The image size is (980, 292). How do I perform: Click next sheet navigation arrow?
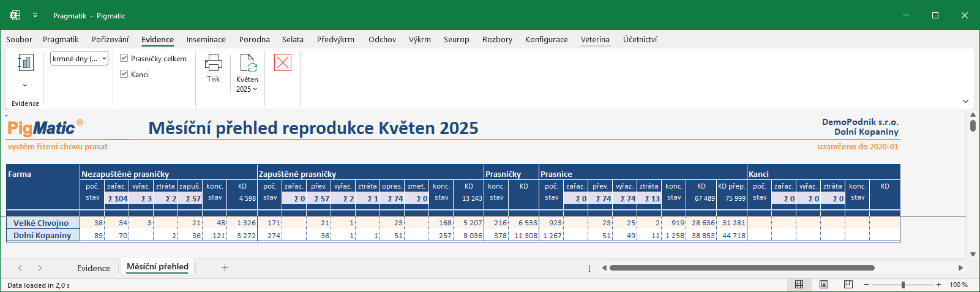40,268
